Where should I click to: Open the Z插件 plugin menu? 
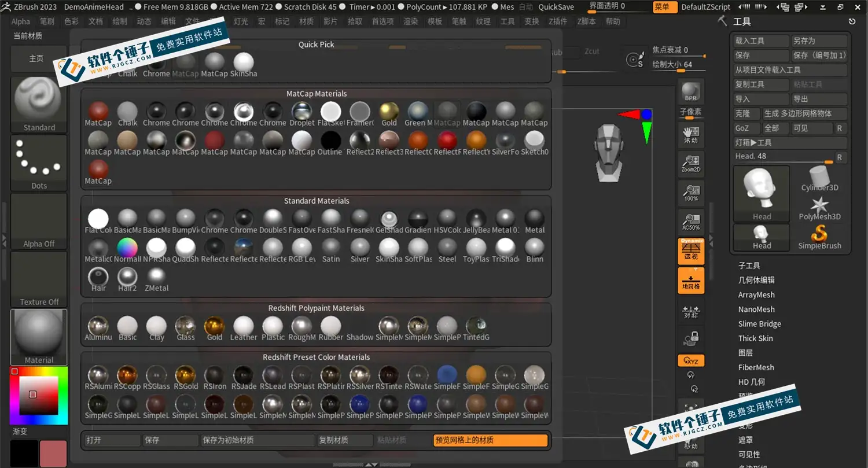(558, 21)
